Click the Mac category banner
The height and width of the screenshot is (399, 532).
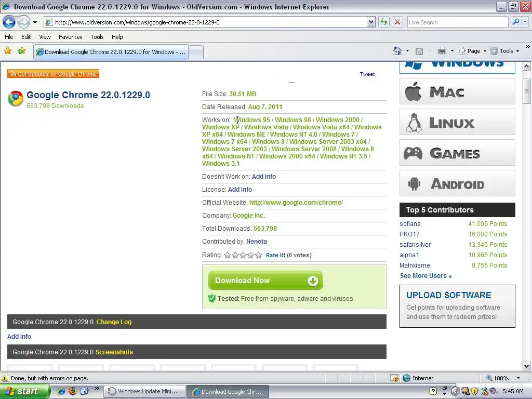[x=457, y=91]
